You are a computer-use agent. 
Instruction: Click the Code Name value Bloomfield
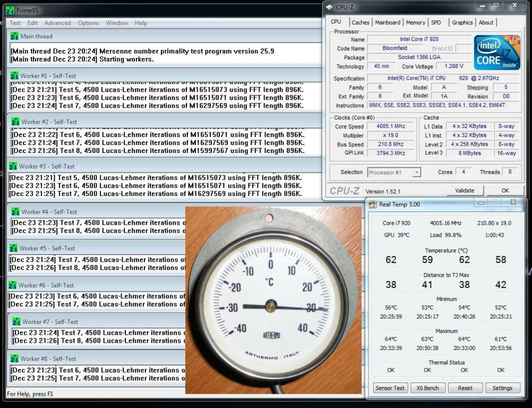coord(395,48)
